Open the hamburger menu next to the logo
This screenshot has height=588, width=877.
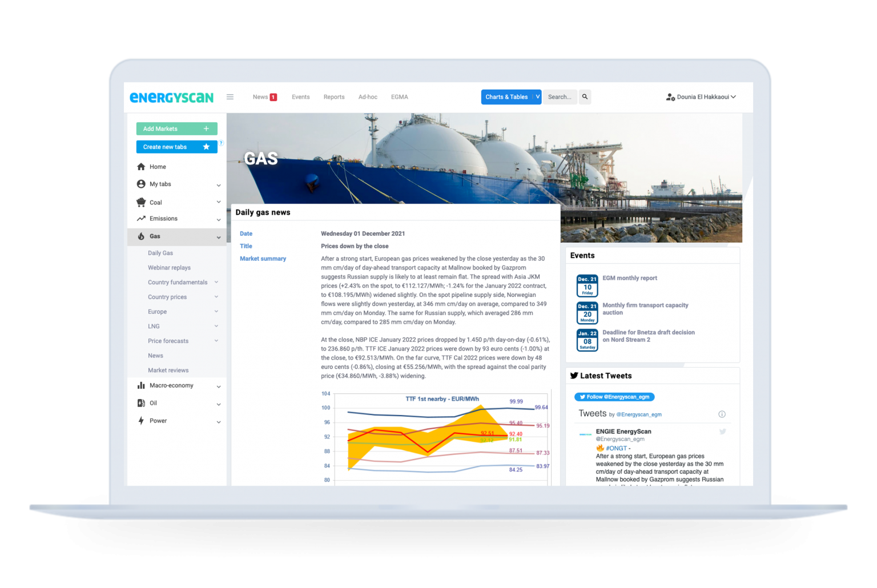tap(230, 96)
